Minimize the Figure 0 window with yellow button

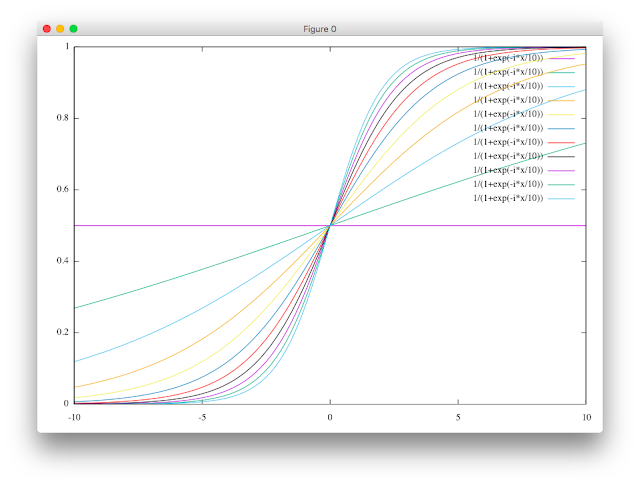point(60,29)
